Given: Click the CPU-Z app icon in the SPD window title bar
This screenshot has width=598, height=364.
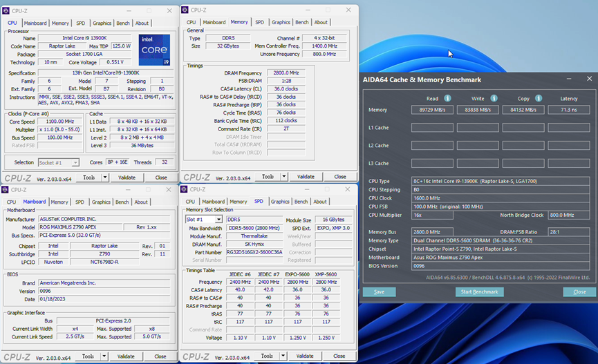Looking at the screenshot, I should pos(184,189).
